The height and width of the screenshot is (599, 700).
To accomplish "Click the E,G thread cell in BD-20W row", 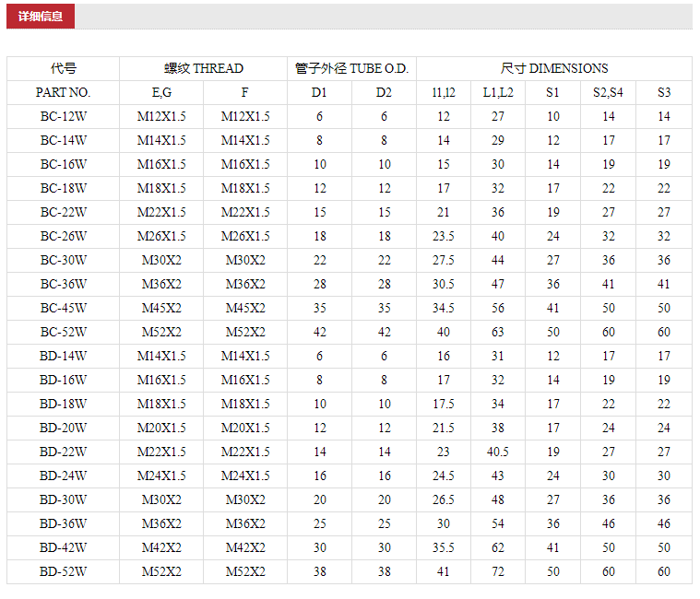I will point(161,428).
